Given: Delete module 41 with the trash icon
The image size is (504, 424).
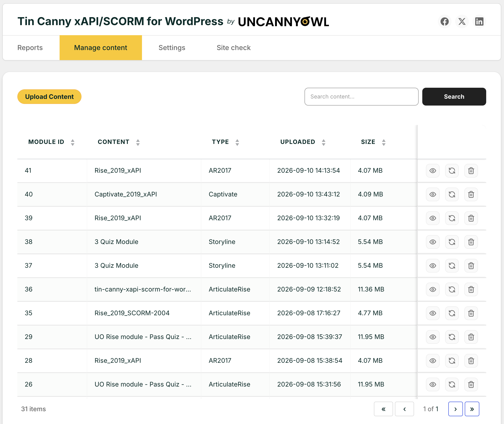Looking at the screenshot, I should 471,171.
